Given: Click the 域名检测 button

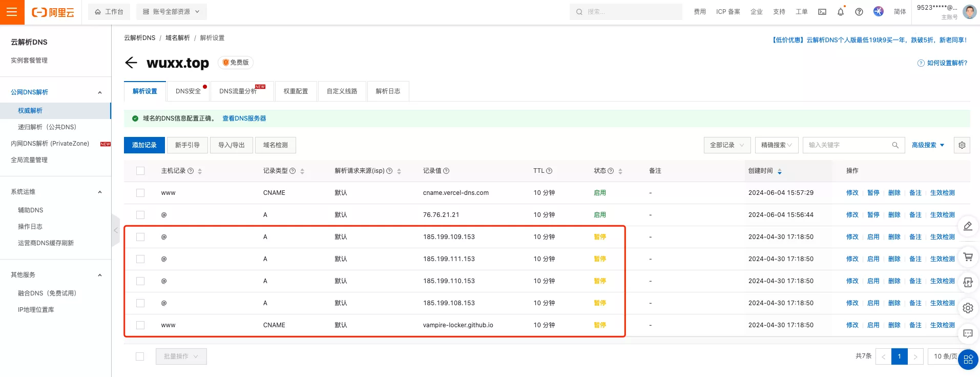Looking at the screenshot, I should click(x=276, y=145).
